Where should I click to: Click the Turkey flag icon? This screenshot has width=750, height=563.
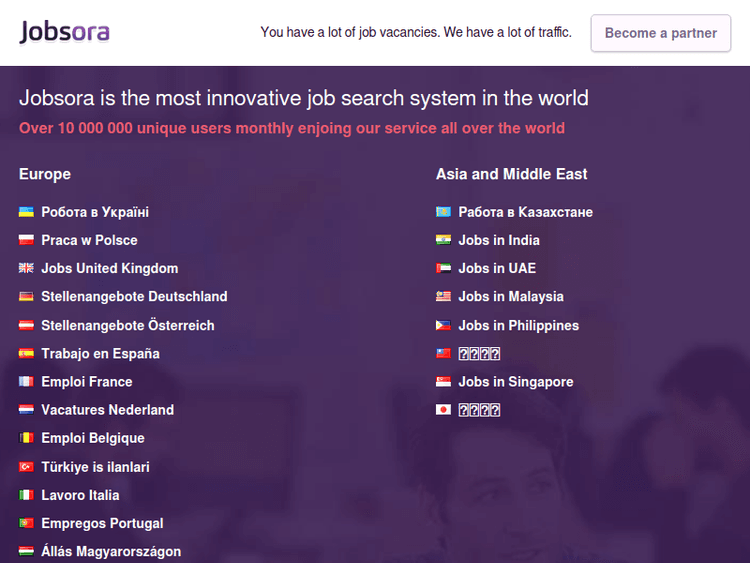(x=26, y=467)
